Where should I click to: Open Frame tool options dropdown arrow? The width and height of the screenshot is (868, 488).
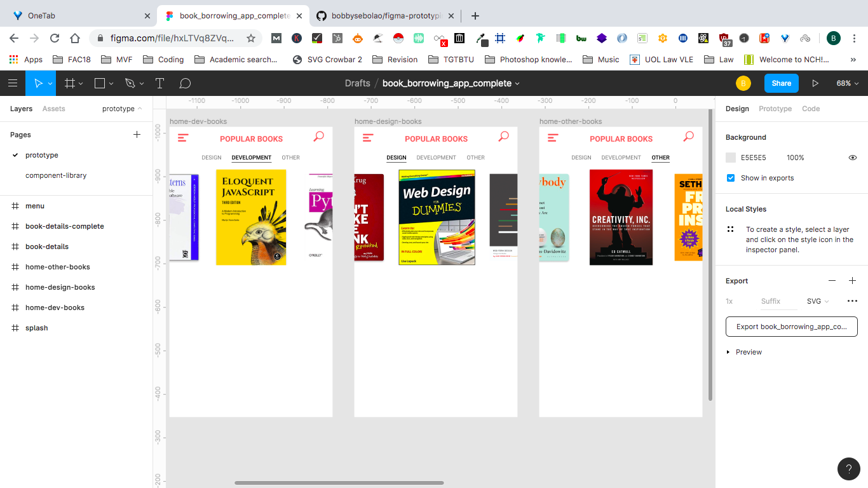pyautogui.click(x=81, y=84)
